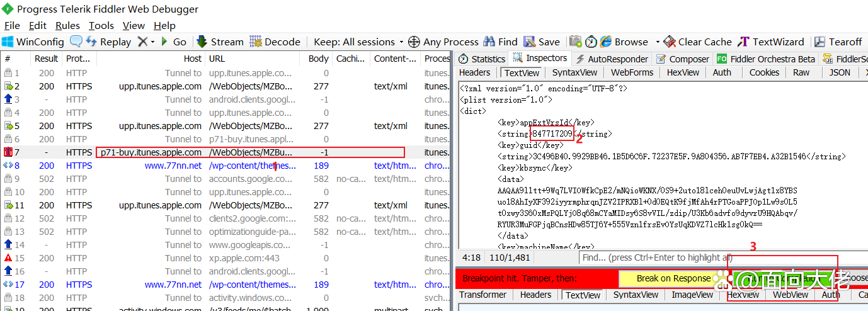The image size is (868, 311).
Task: Toggle Decode mode
Action: 275,42
